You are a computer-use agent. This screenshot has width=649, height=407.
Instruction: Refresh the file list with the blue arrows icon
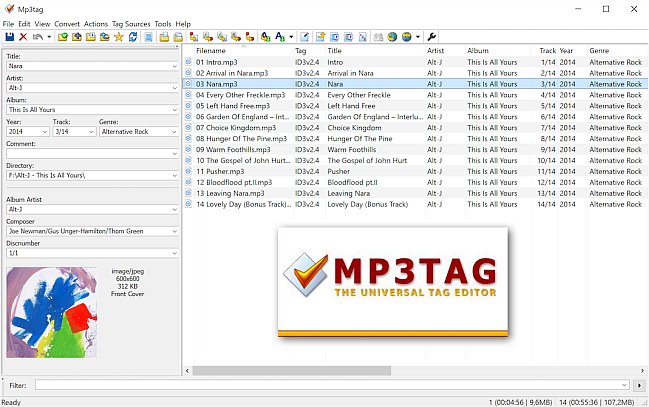[x=133, y=37]
